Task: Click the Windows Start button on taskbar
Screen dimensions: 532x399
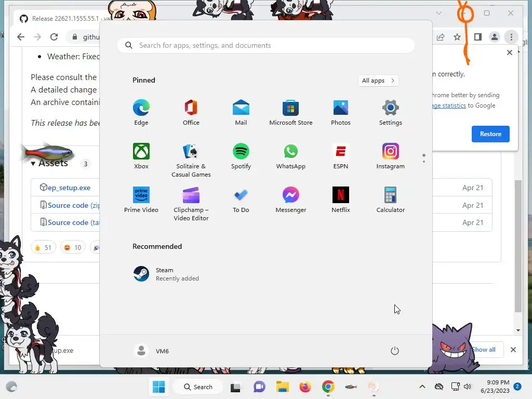Action: point(158,387)
